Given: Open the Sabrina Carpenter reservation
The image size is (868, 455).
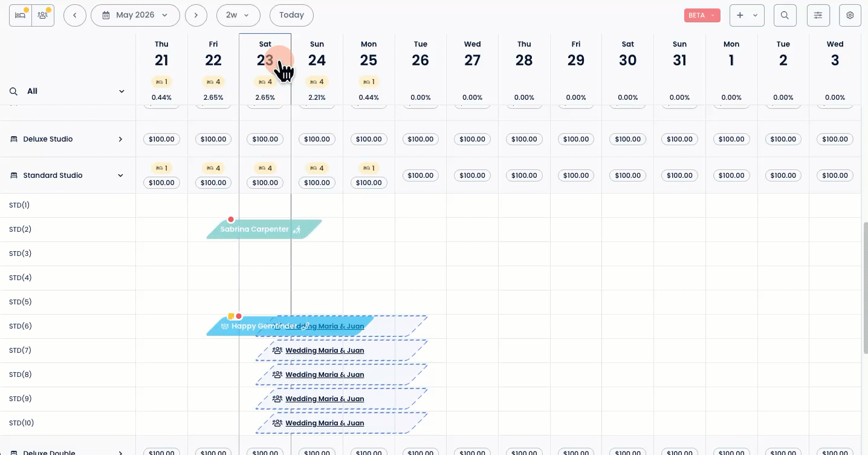Looking at the screenshot, I should click(x=254, y=229).
